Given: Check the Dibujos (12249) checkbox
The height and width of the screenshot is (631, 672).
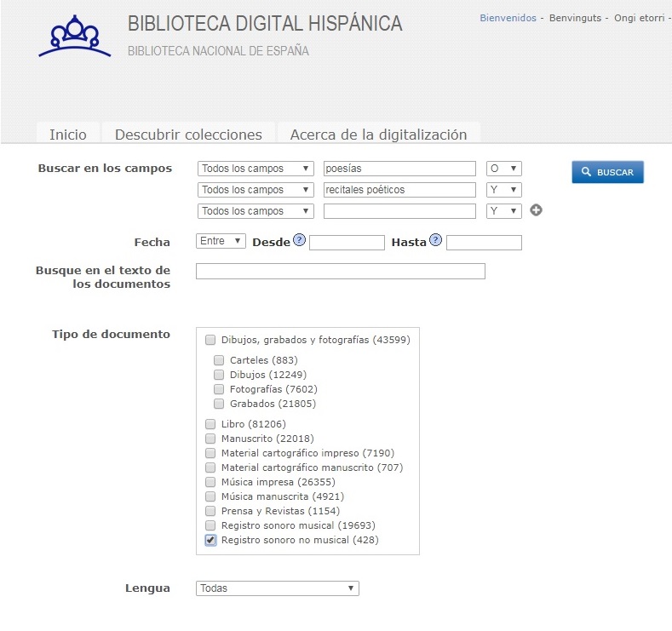Looking at the screenshot, I should click(219, 375).
